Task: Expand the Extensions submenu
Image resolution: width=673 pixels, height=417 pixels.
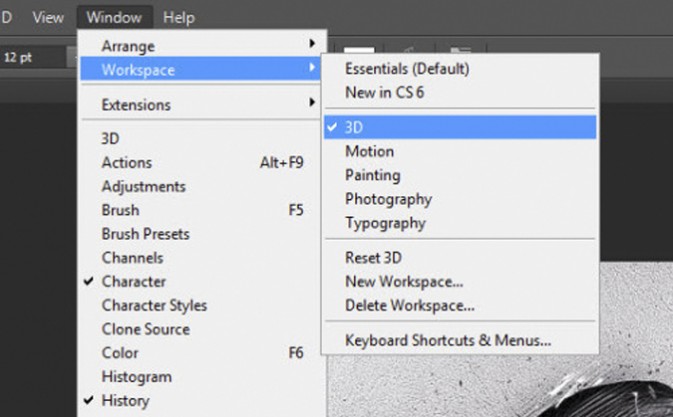Action: tap(135, 105)
